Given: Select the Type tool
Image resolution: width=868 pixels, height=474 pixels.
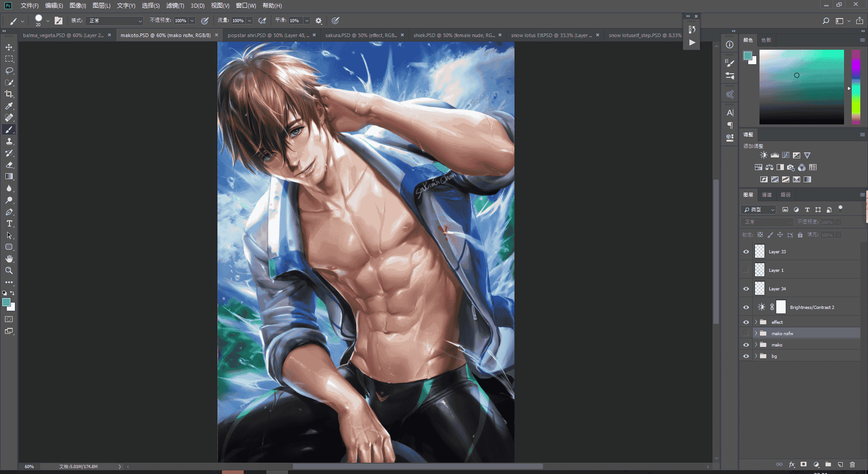Looking at the screenshot, I should tap(9, 223).
